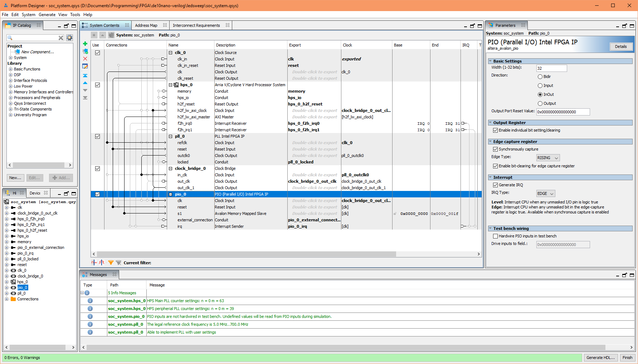Click the IP Catalog search settings gear
638x364 pixels.
(x=69, y=38)
